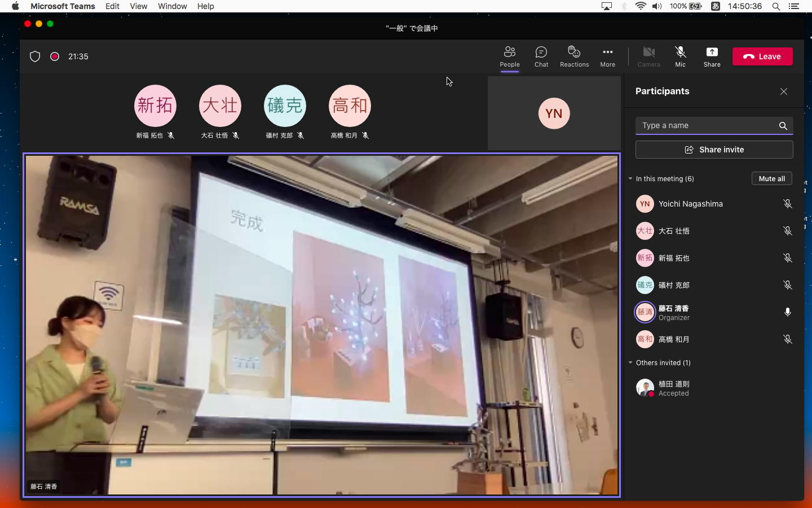Click the AirPlay display icon in menu bar
Image resolution: width=812 pixels, height=508 pixels.
click(607, 6)
